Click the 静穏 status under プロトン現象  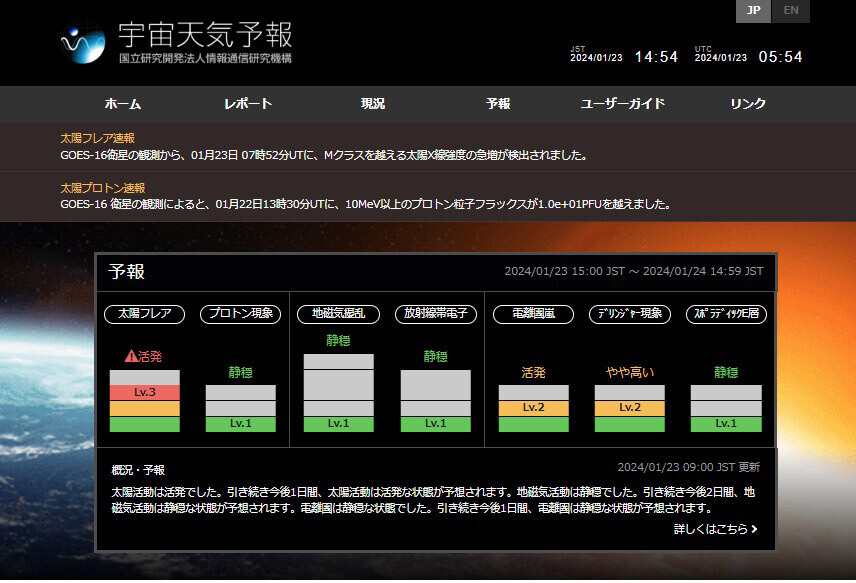241,373
